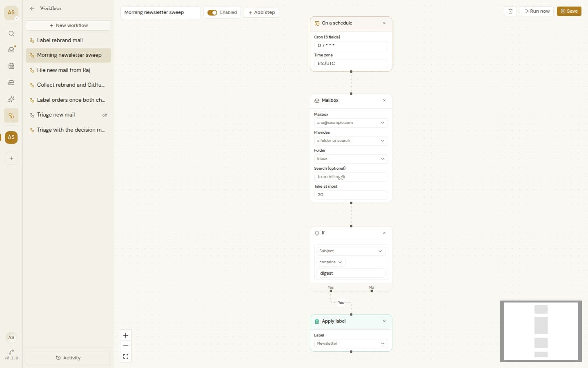Open the calendar icon in the sidebar

pos(11,66)
